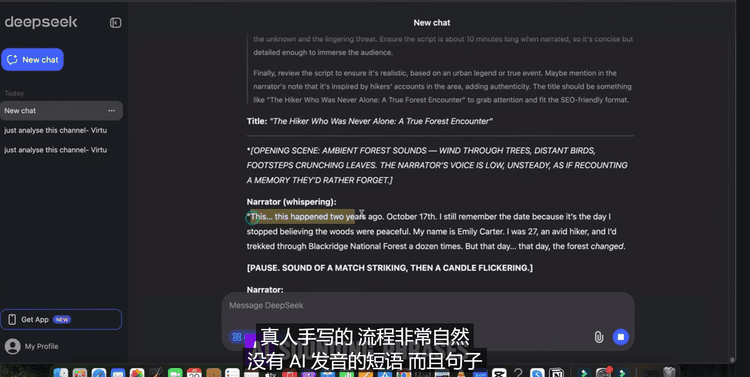Open My Profile avatar icon
Image resolution: width=750 pixels, height=377 pixels.
point(12,346)
